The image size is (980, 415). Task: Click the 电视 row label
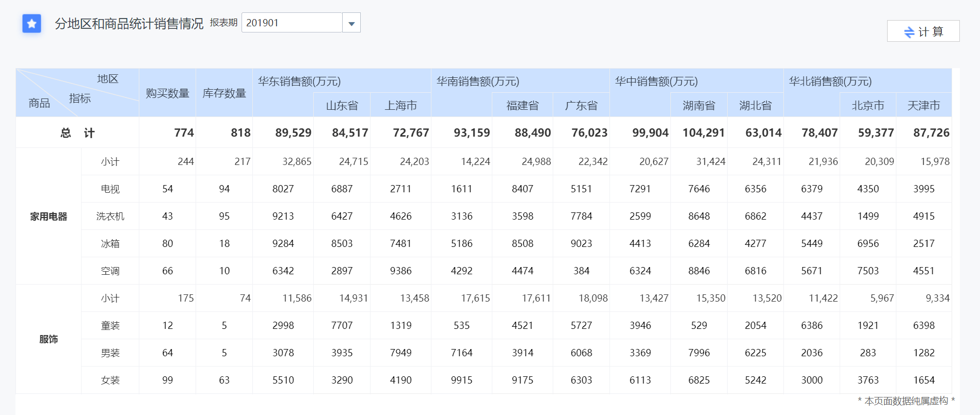(110, 189)
